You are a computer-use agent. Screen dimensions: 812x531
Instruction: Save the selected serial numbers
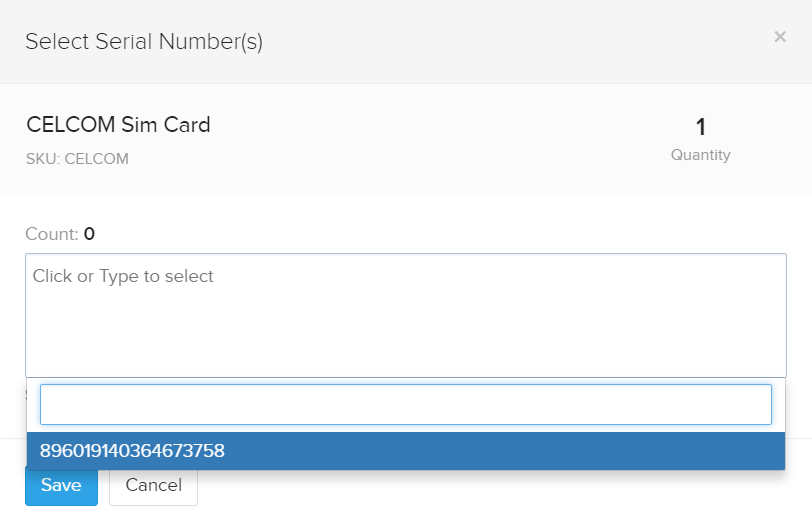[61, 485]
